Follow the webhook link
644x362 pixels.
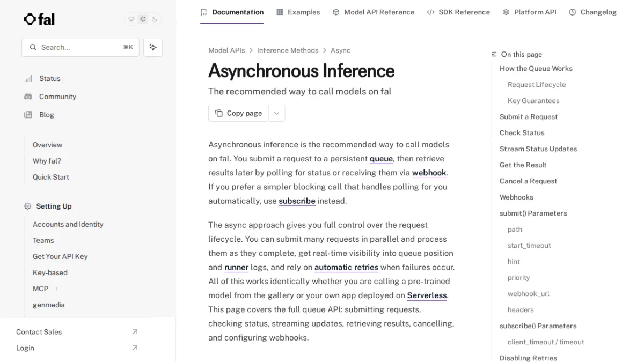tap(429, 173)
